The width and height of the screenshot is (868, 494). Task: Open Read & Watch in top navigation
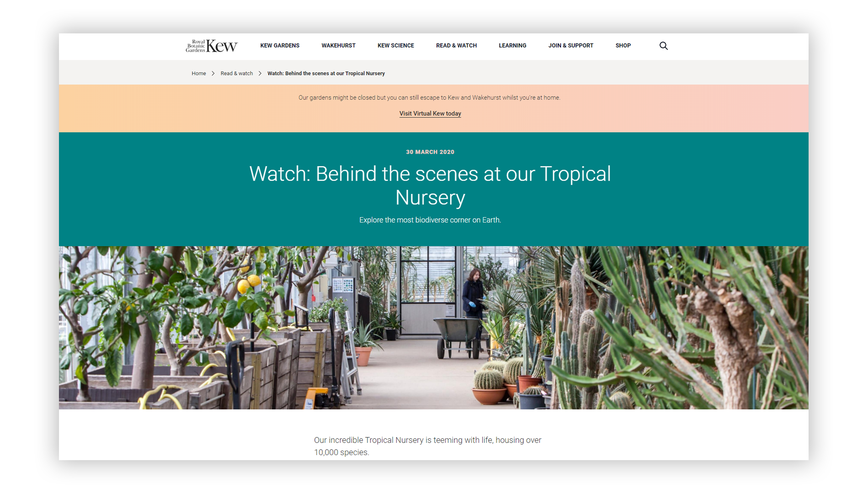coord(456,46)
